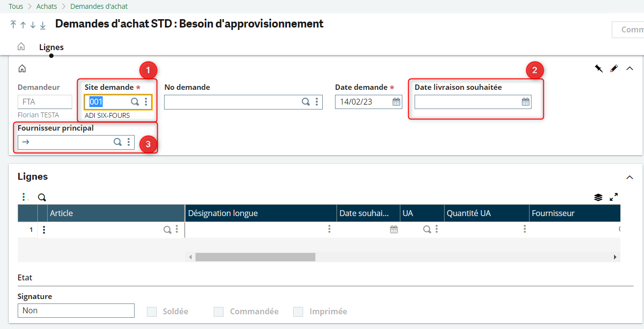Open the home tab icon
This screenshot has height=329, width=644.
(x=21, y=47)
